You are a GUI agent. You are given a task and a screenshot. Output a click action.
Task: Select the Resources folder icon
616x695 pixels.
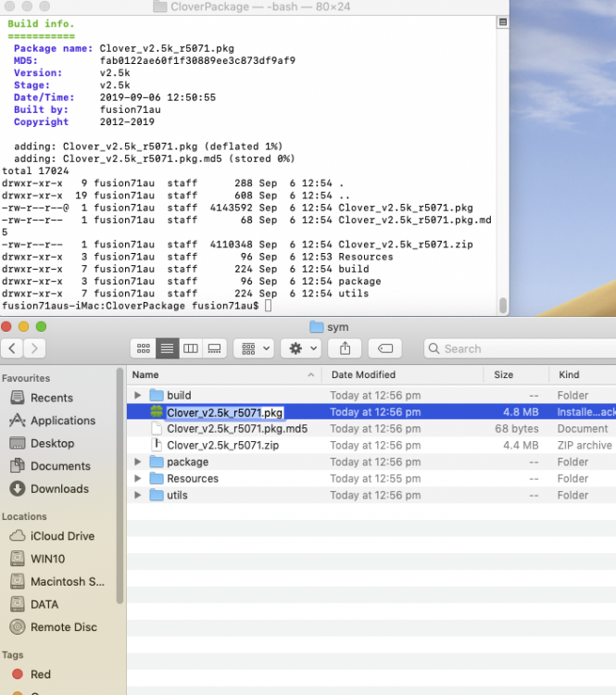pos(157,478)
